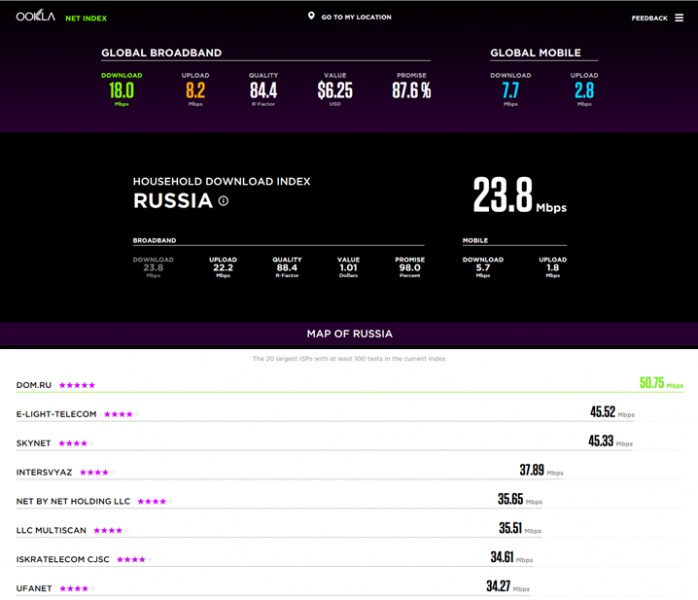Open the Feedback link
Viewport: 698px width, 600px height.
(x=649, y=18)
